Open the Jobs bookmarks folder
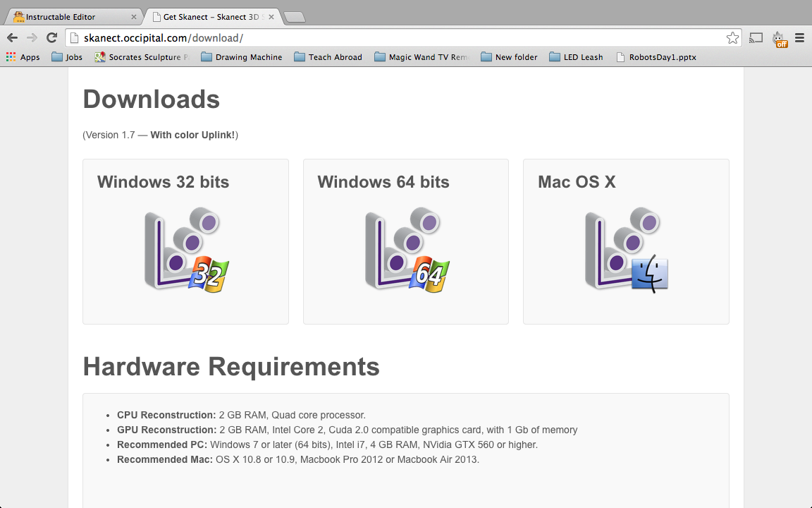The height and width of the screenshot is (508, 812). pos(67,56)
